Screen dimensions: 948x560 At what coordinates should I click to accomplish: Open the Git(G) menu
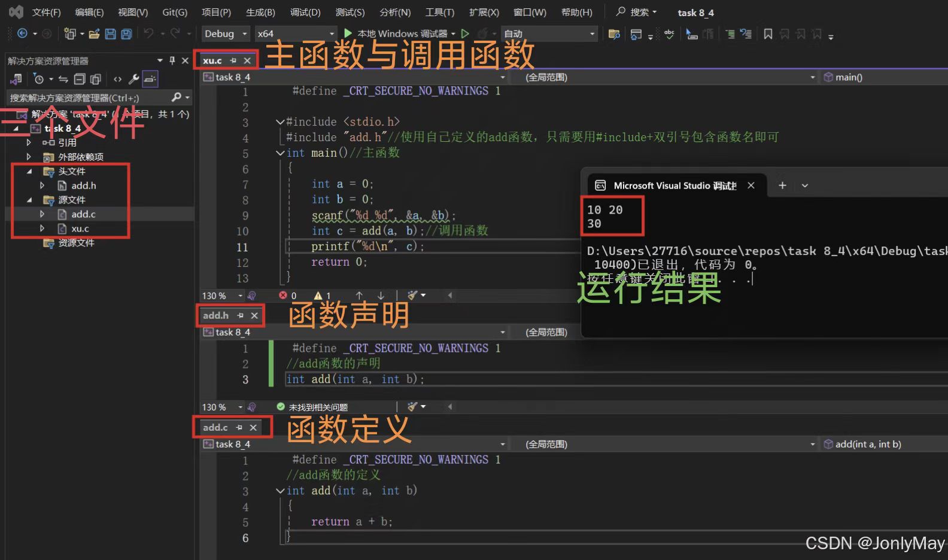(175, 12)
